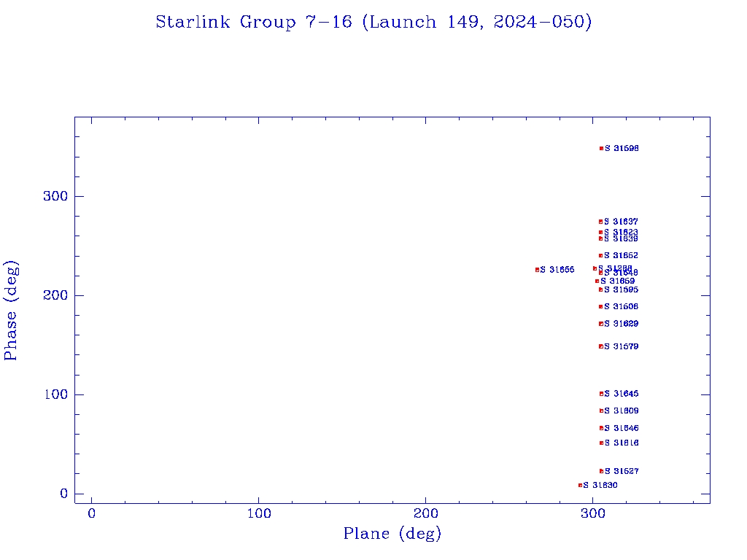
Task: Click the 200 tick label on Plane axis
Action: (425, 513)
